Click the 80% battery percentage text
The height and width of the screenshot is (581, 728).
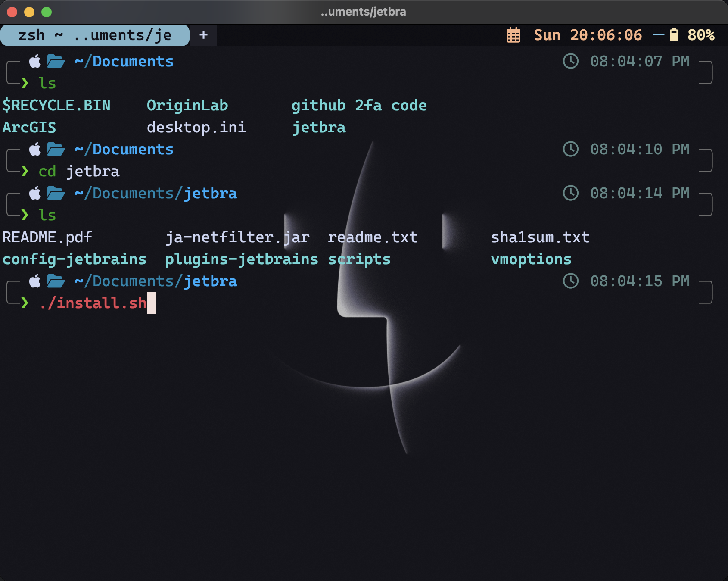click(x=701, y=35)
